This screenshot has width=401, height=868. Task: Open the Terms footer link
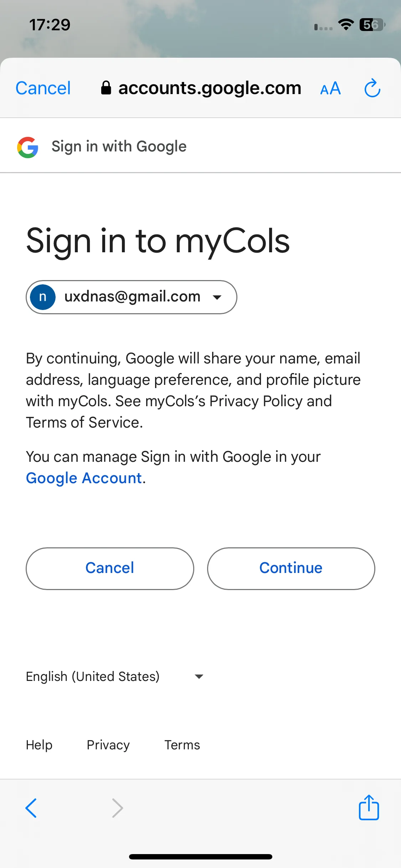click(182, 745)
